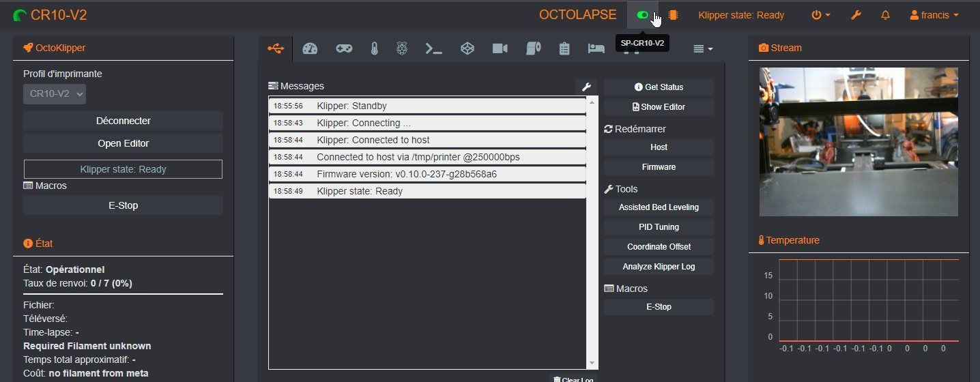980x382 pixels.
Task: Open the clipboard checklist tab
Action: pyautogui.click(x=564, y=48)
